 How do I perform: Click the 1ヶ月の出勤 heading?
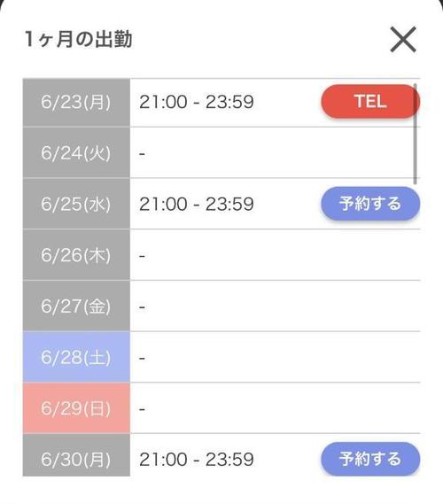pos(79,39)
